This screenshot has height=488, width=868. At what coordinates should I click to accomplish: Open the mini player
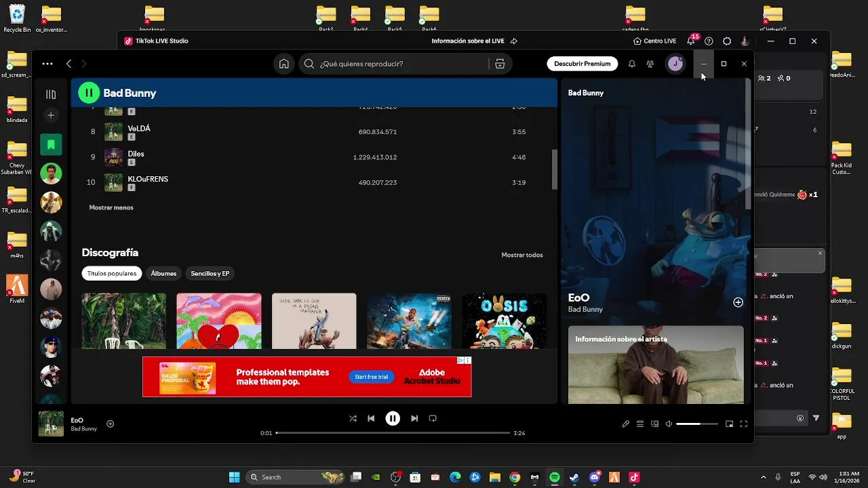click(x=729, y=424)
